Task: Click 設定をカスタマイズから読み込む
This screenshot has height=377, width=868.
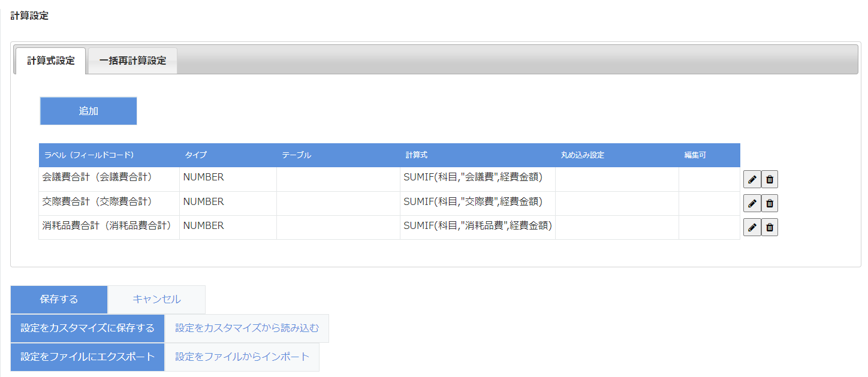Action: click(x=247, y=328)
